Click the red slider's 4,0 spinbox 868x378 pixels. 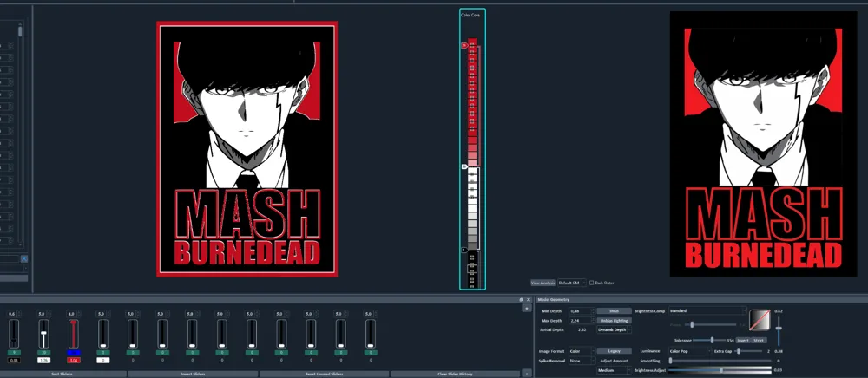point(73,313)
